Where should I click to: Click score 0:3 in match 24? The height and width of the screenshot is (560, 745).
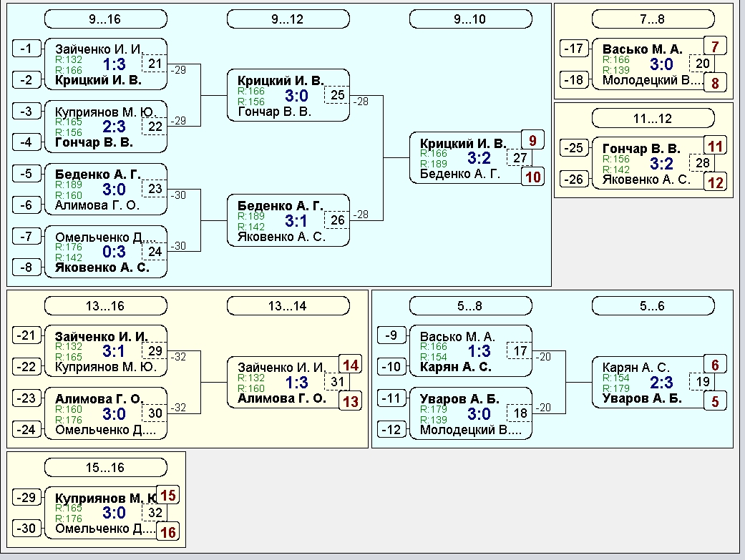[x=114, y=252]
